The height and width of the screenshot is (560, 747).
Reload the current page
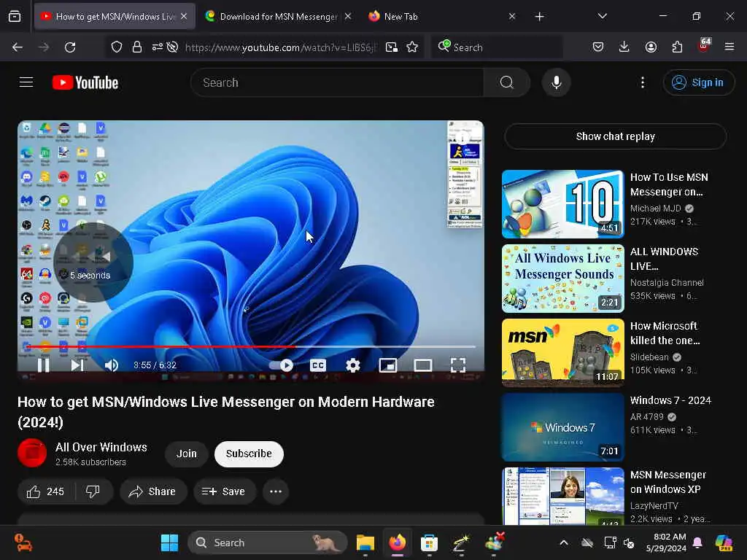click(70, 47)
